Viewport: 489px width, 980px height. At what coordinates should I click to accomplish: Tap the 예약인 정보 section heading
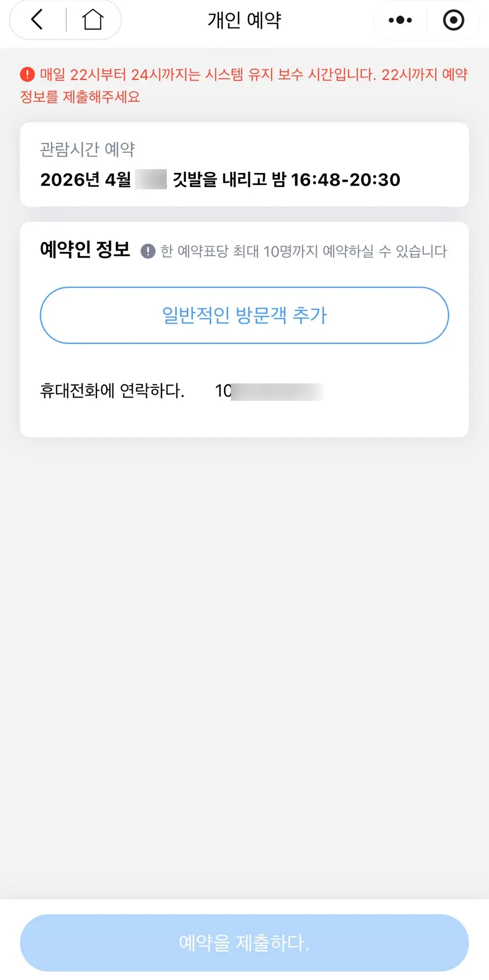(x=85, y=250)
